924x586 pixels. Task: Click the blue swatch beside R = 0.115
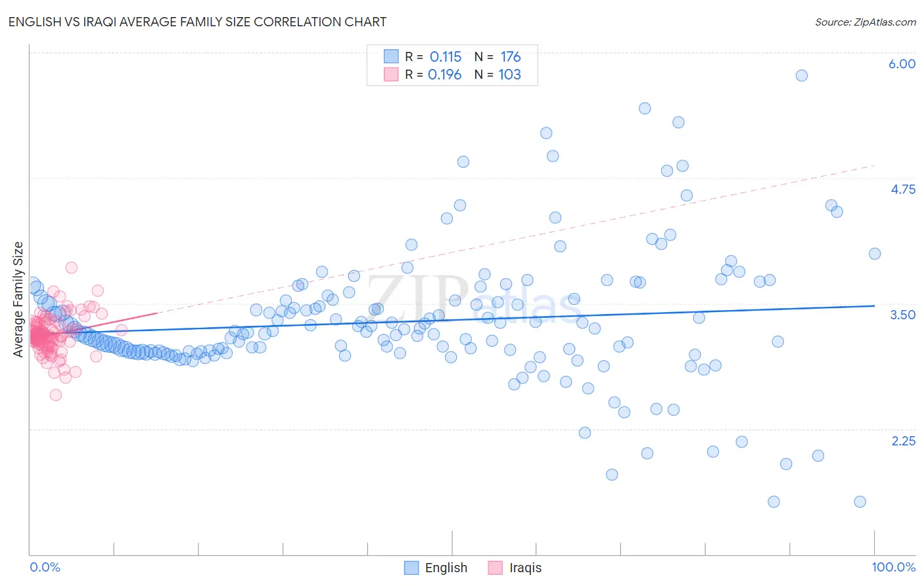pyautogui.click(x=391, y=56)
